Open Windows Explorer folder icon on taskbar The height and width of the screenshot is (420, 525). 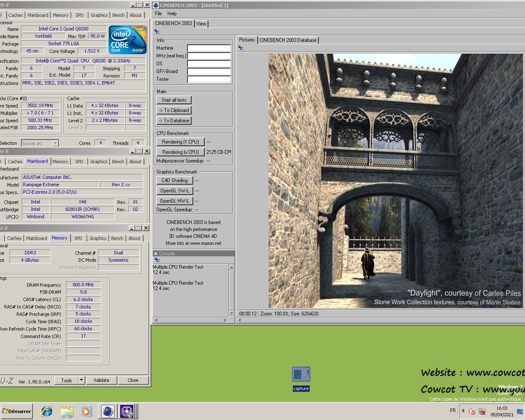66,411
